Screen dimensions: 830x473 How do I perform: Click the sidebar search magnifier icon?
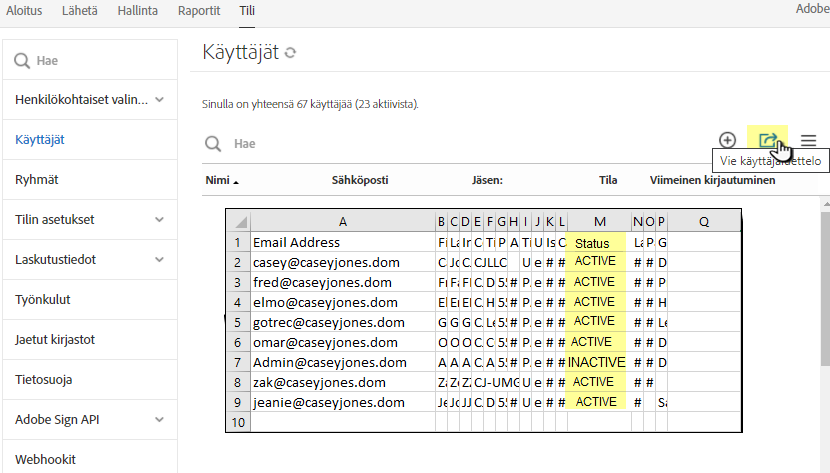[x=21, y=61]
